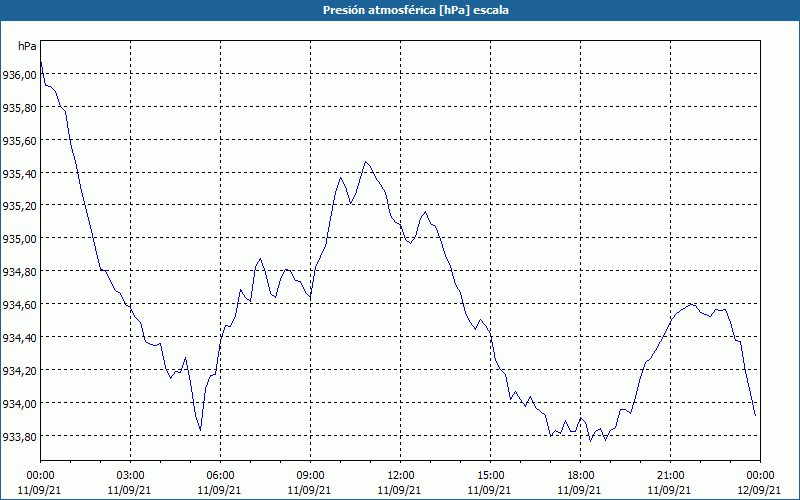Click the 11/09/21 date under 09:00
Viewport: 800px width, 500px height.
pyautogui.click(x=311, y=490)
